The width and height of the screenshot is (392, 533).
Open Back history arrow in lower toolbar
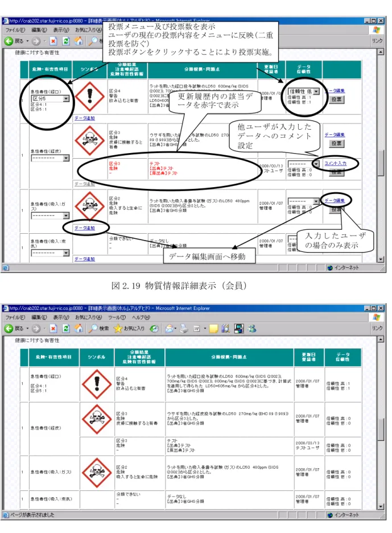(27, 329)
